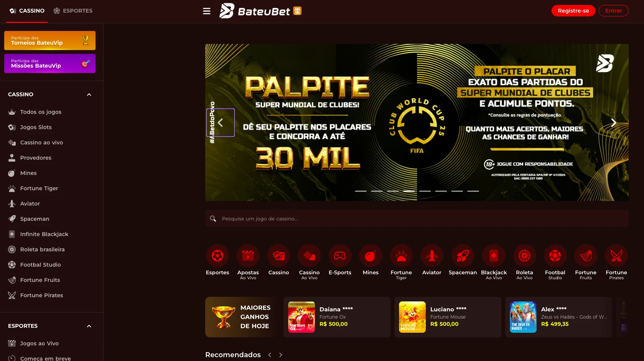Switch to the CASSINO top tab

pyautogui.click(x=27, y=11)
